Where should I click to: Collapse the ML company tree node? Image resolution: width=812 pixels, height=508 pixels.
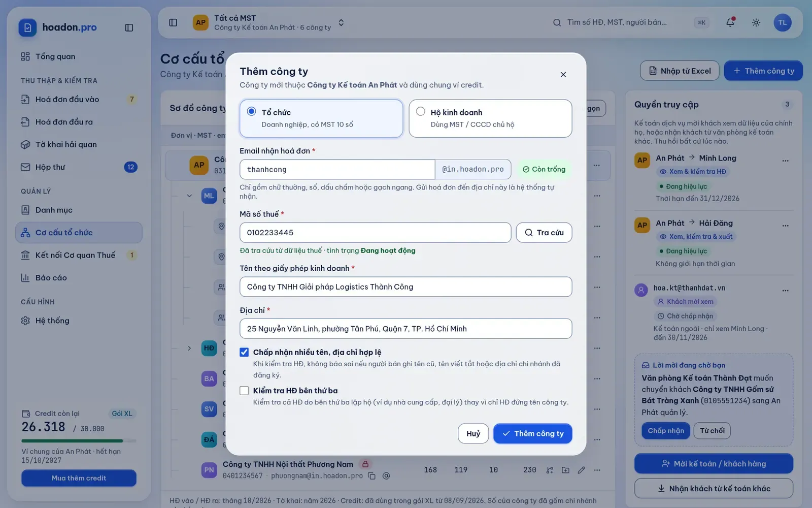(189, 196)
